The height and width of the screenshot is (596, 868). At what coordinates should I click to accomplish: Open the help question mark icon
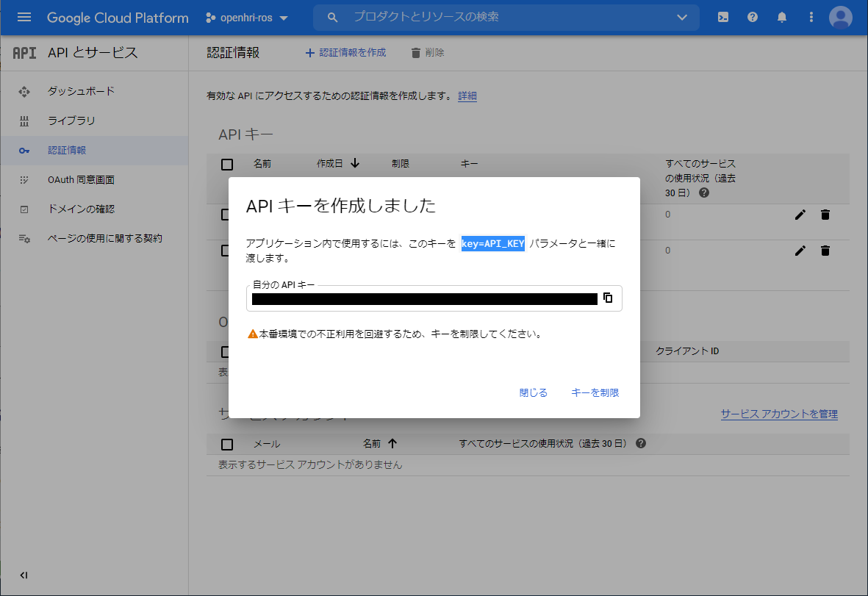pos(753,17)
